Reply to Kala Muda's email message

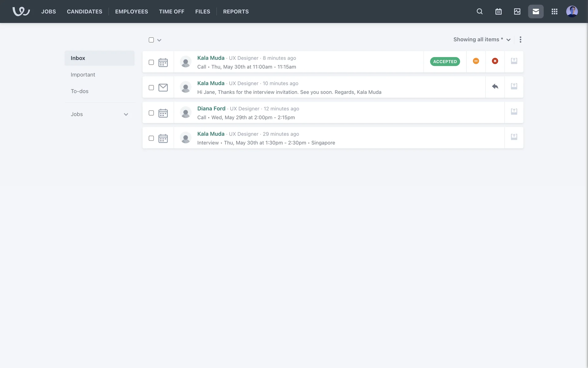click(495, 86)
